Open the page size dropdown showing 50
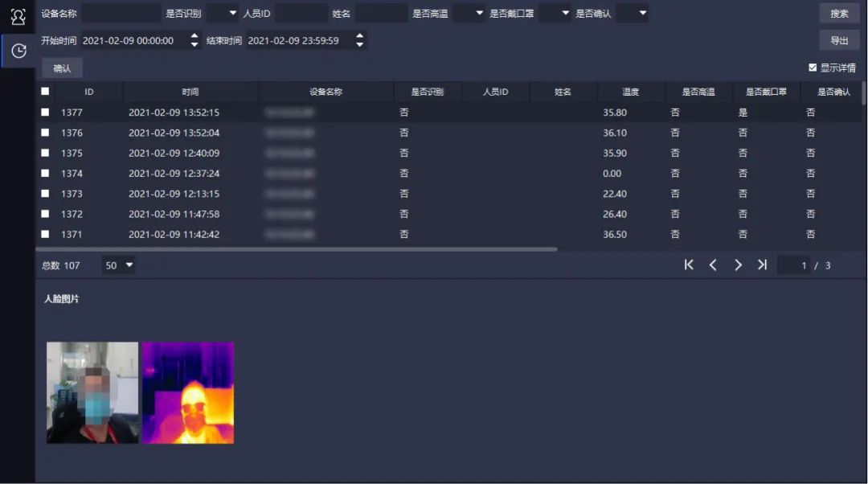Viewport: 868px width, 484px height. point(119,265)
